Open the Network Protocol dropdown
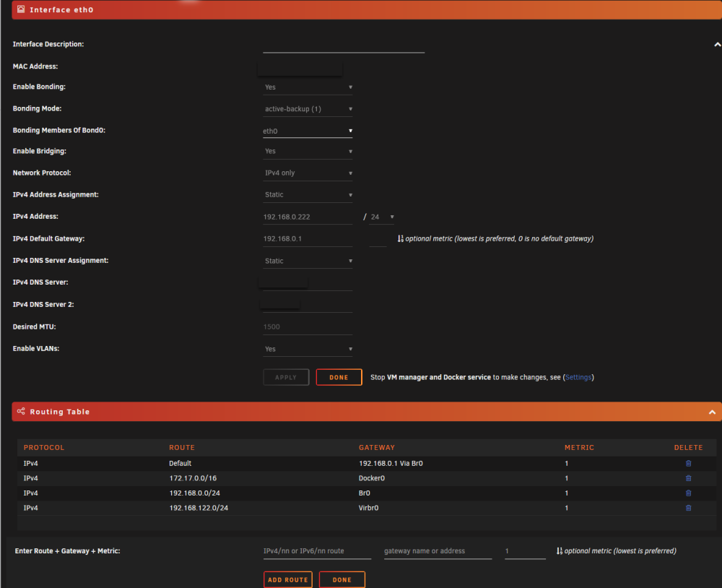Screen dimensions: 722x588 (308, 173)
